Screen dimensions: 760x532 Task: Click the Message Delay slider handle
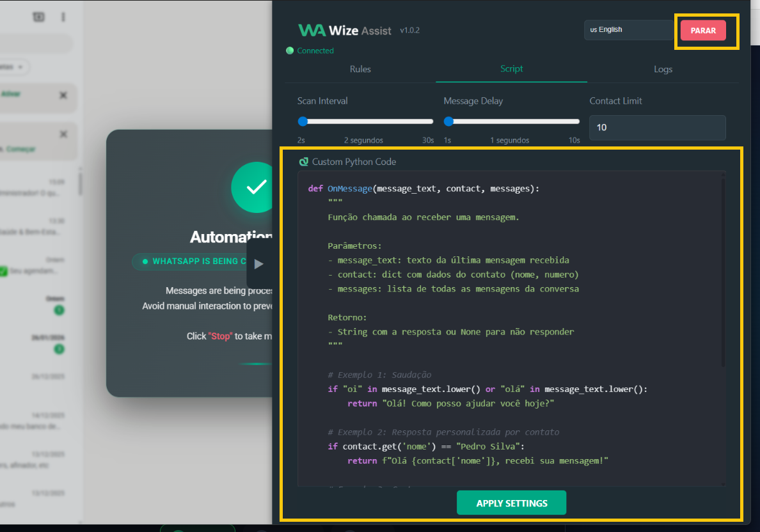pyautogui.click(x=448, y=121)
